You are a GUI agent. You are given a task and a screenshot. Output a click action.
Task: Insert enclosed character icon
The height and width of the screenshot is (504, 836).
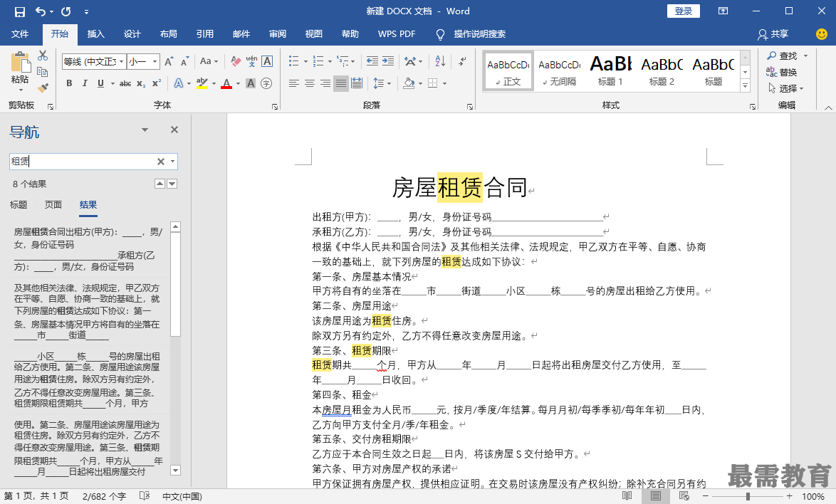tap(266, 84)
